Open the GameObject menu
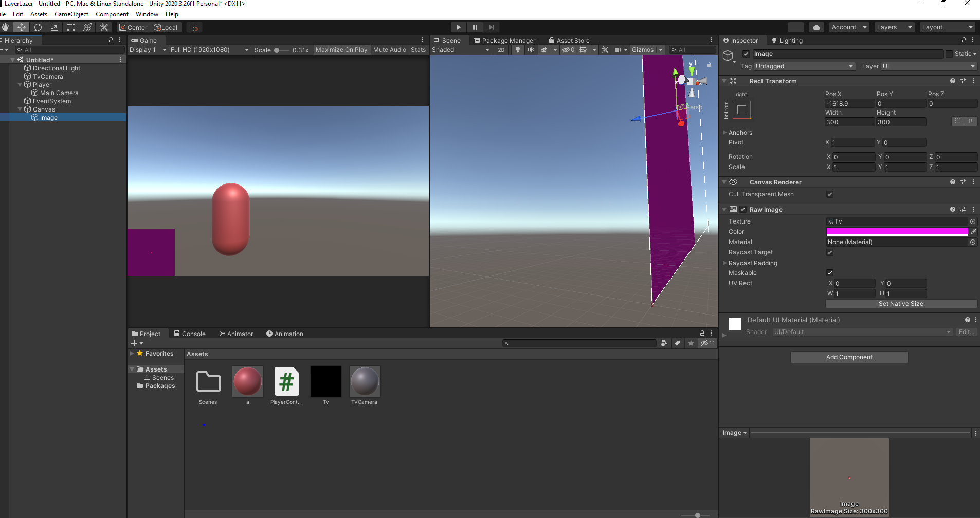Viewport: 980px width, 518px height. coord(71,14)
